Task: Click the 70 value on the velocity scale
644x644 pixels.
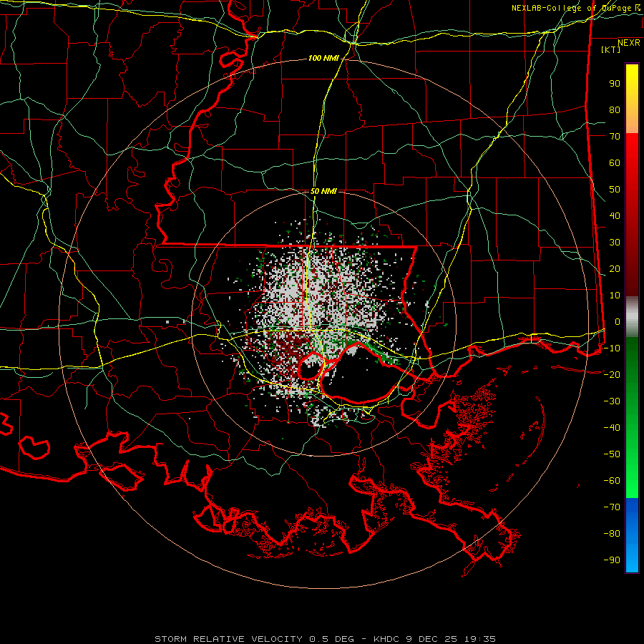Action: click(615, 137)
